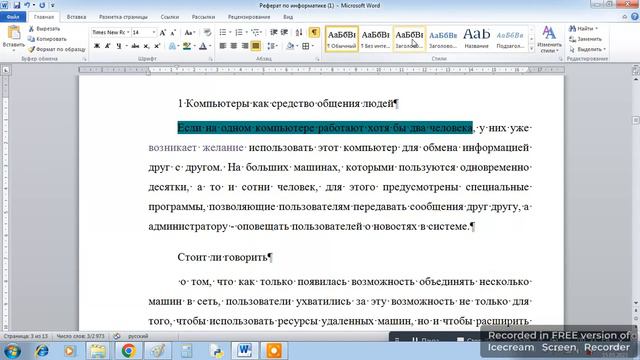
Task: Open File Explorer folder in taskbar
Action: (x=98, y=351)
